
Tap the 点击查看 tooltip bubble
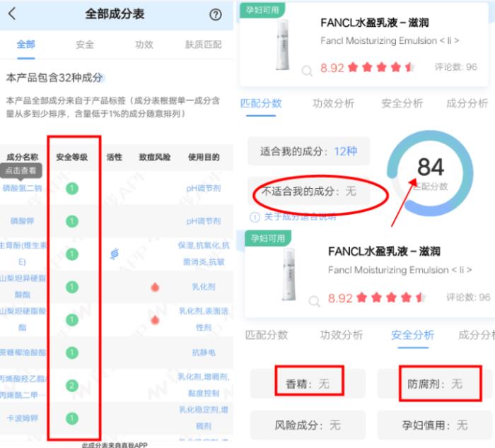[x=21, y=171]
